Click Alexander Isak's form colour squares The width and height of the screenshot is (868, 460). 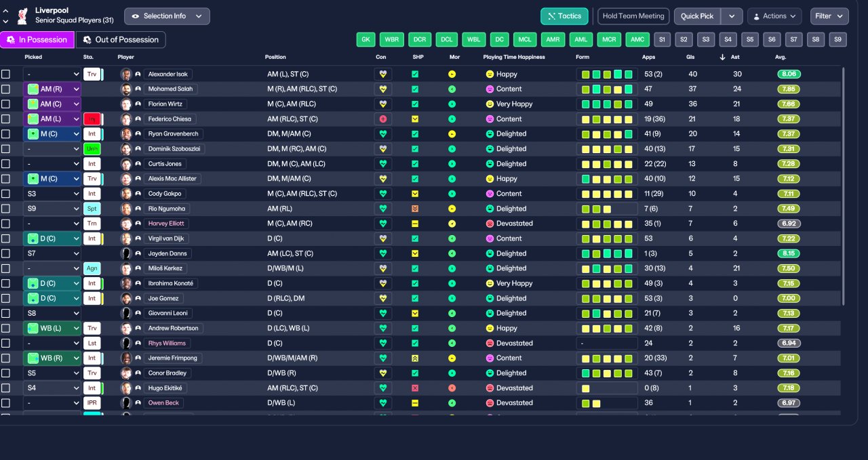point(606,74)
